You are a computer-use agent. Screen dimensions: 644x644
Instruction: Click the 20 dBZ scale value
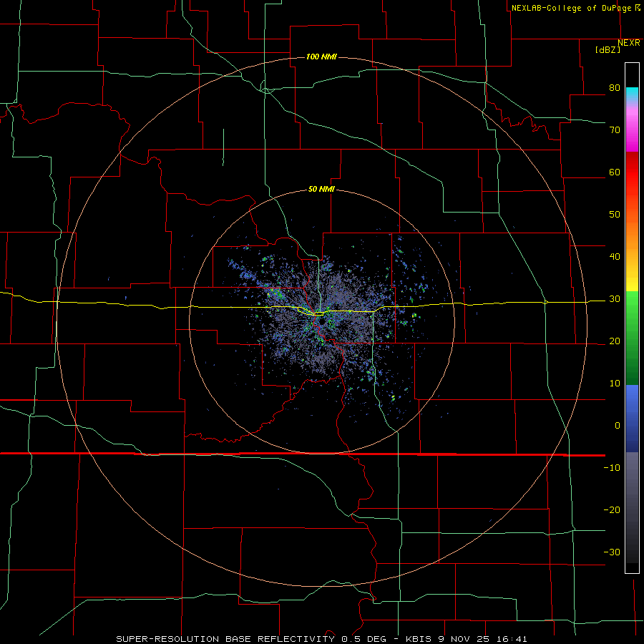tap(615, 341)
